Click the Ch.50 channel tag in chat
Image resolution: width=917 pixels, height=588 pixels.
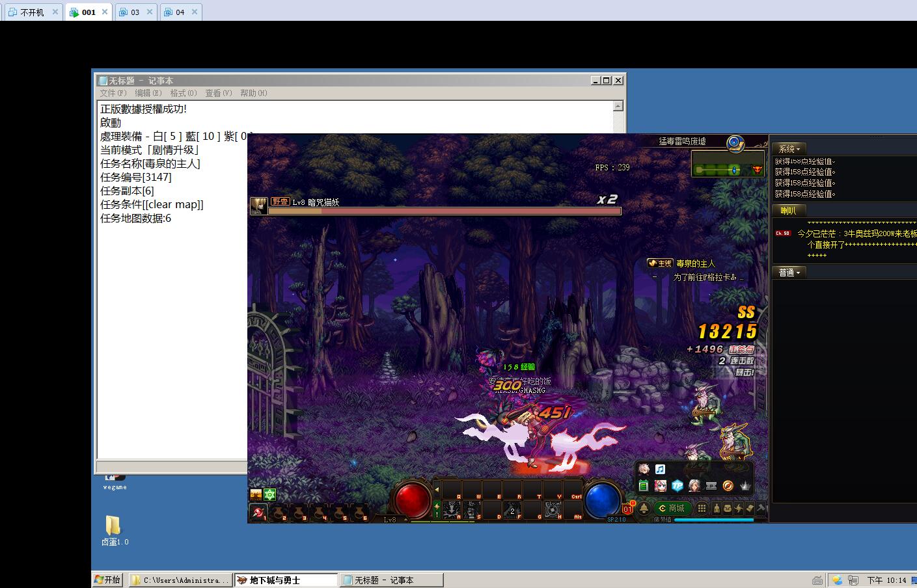click(782, 233)
